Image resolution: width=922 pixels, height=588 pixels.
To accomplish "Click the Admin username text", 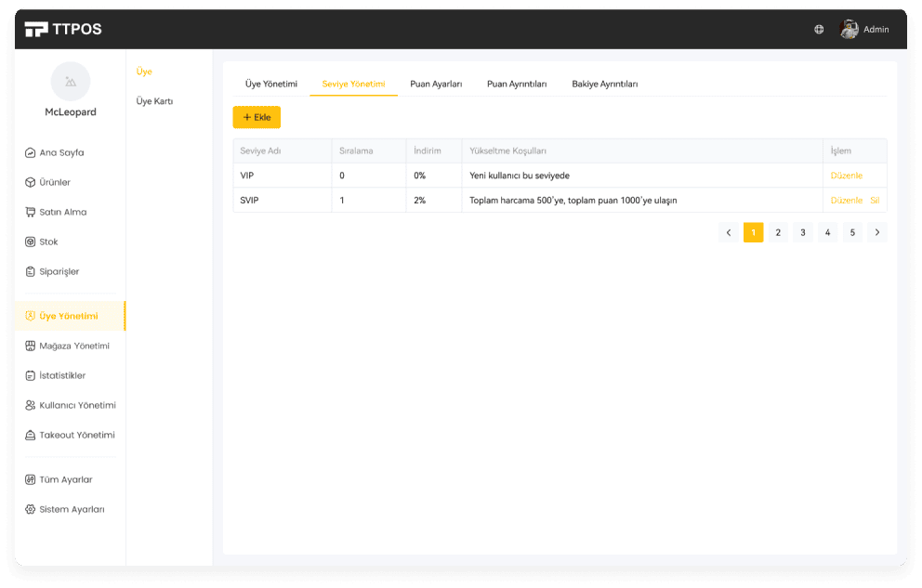I will click(876, 30).
